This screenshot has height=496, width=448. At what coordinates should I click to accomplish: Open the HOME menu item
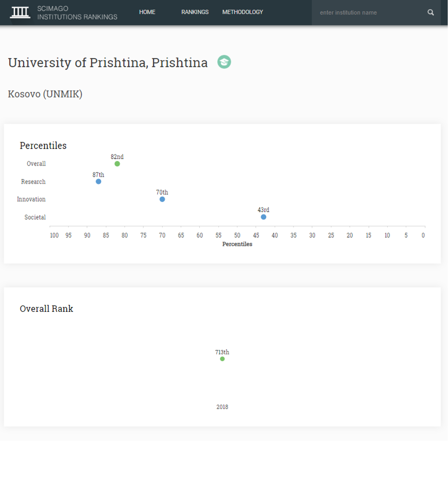coord(147,12)
